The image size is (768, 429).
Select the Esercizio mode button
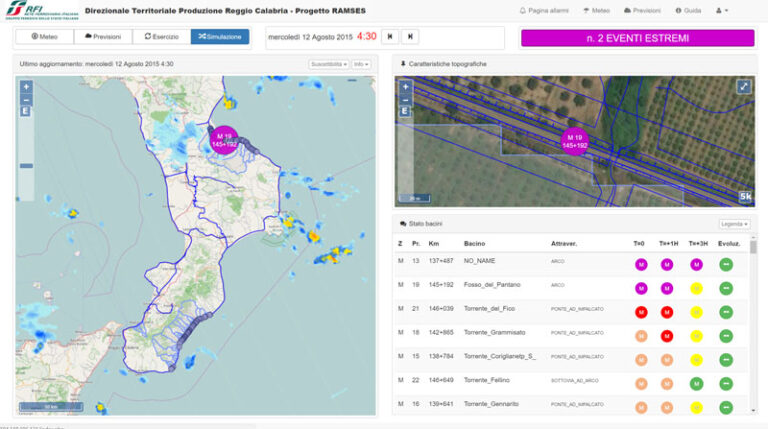click(x=162, y=37)
